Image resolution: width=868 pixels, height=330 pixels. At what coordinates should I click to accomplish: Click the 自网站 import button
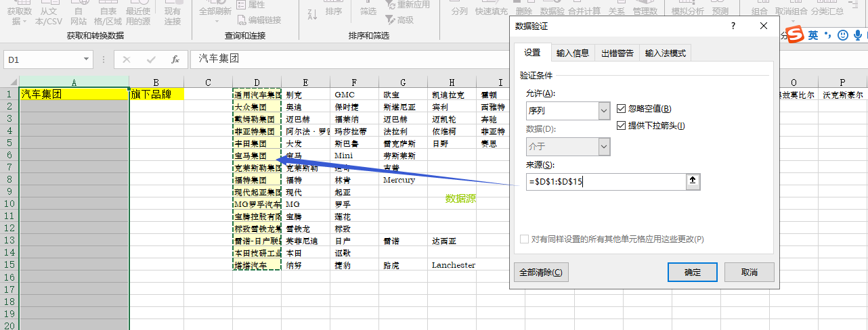click(x=79, y=14)
